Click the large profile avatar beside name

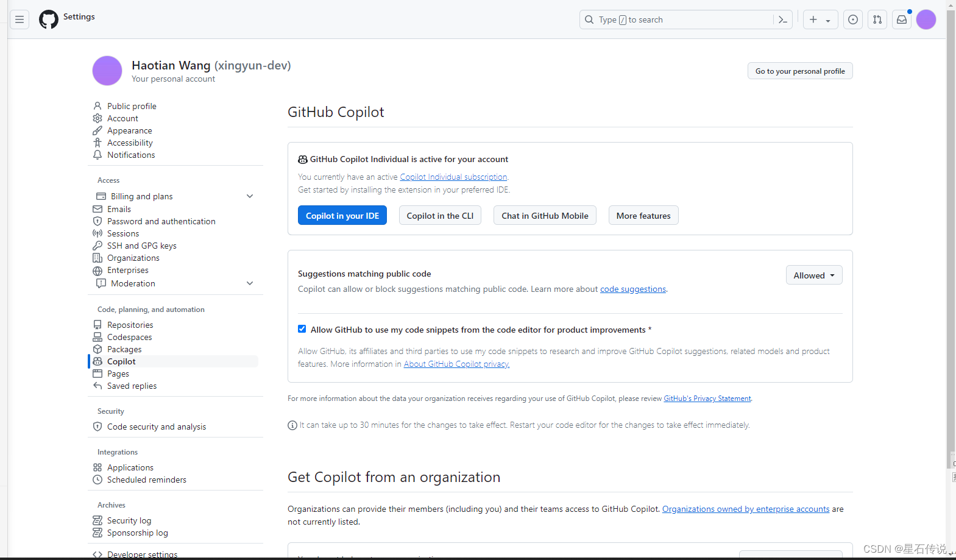107,71
